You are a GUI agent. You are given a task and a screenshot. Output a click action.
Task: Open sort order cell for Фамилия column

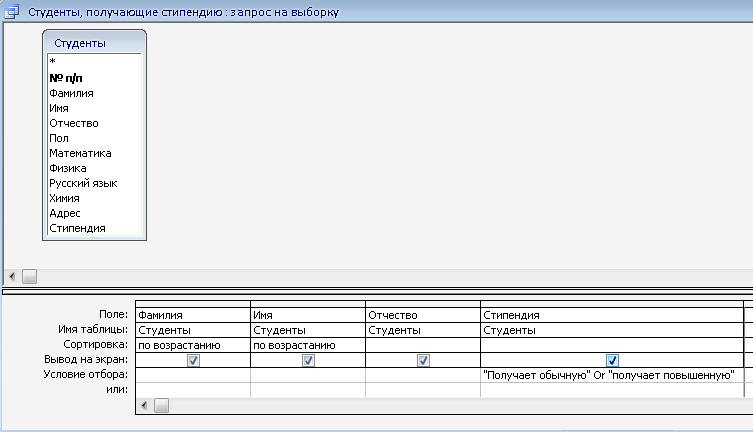tap(193, 345)
